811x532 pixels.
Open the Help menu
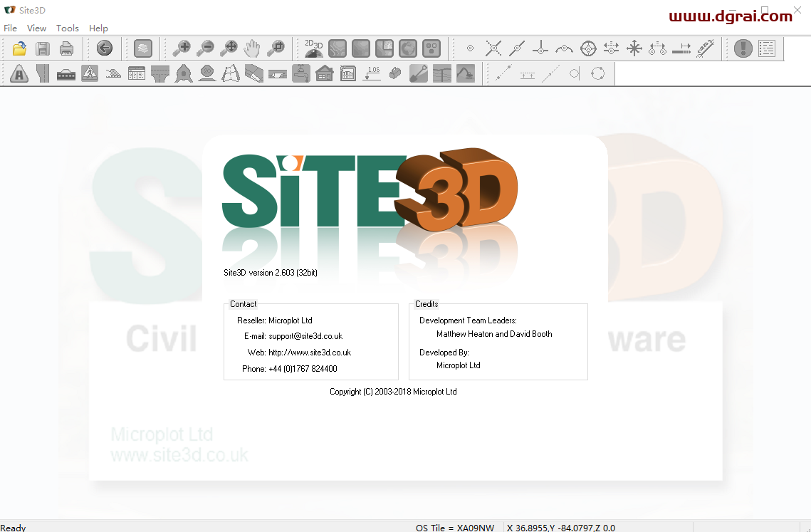pyautogui.click(x=98, y=28)
